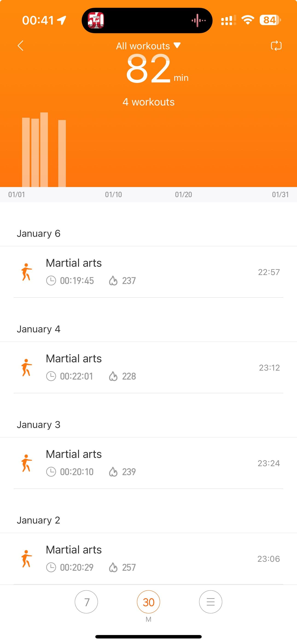Tap the flame icon beside 237
This screenshot has width=297, height=644.
pos(113,281)
